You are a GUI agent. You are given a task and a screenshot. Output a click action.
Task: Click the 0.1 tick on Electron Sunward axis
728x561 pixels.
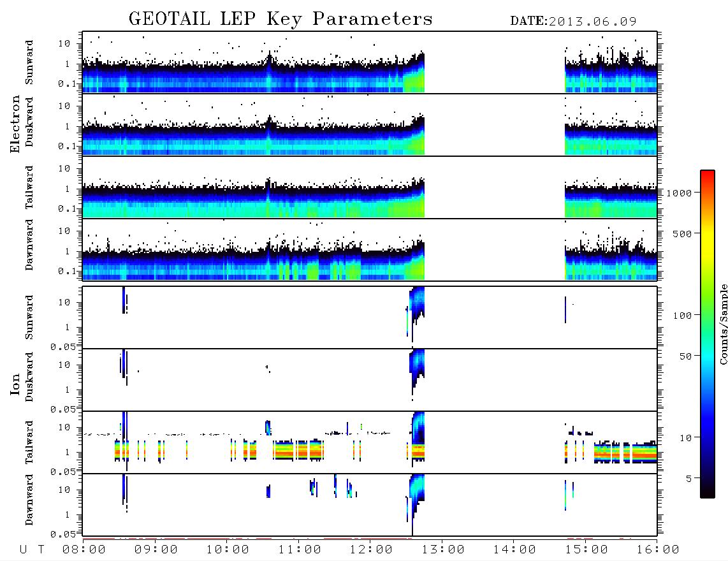68,84
